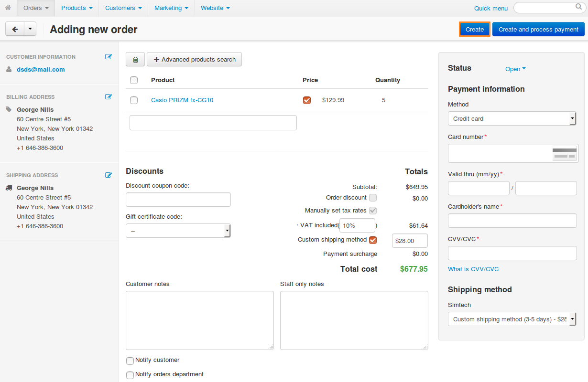588x382 pixels.
Task: Toggle the price override checkbox for $129.99
Action: (x=307, y=100)
